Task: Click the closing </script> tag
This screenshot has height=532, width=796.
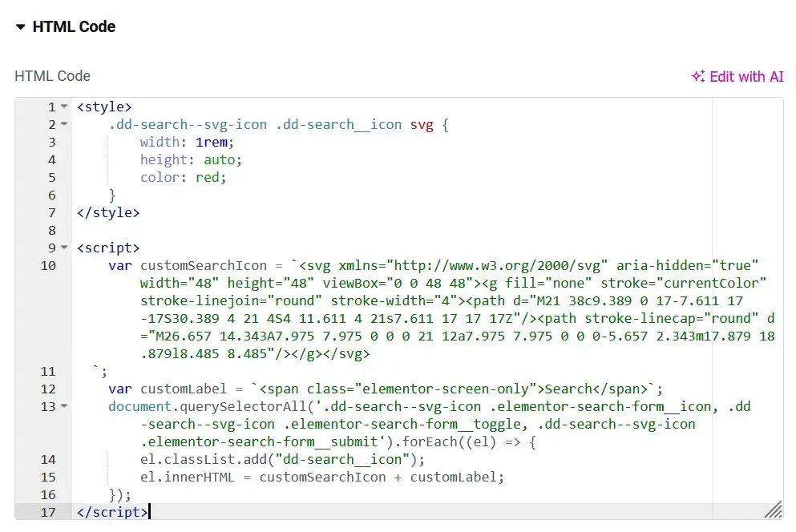Action: click(x=112, y=512)
